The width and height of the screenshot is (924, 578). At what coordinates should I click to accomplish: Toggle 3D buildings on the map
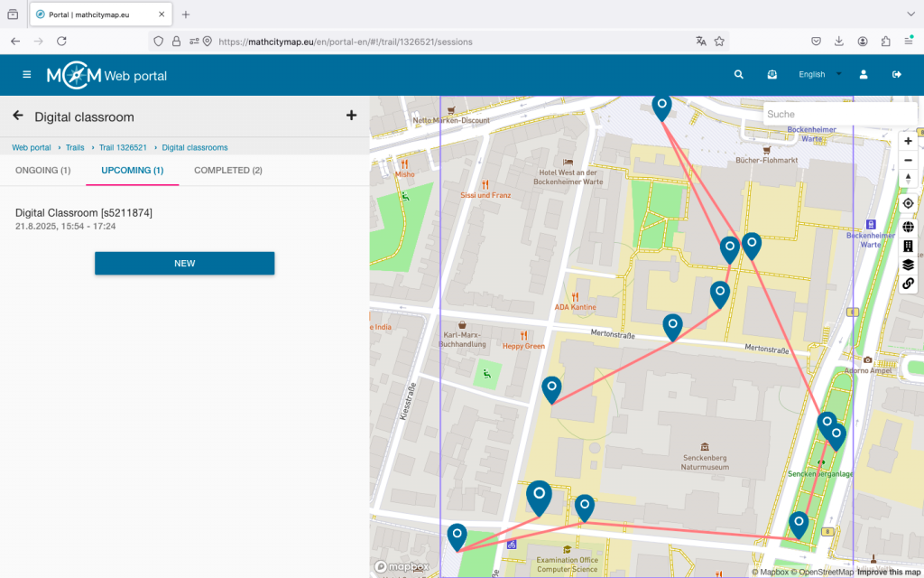[908, 246]
